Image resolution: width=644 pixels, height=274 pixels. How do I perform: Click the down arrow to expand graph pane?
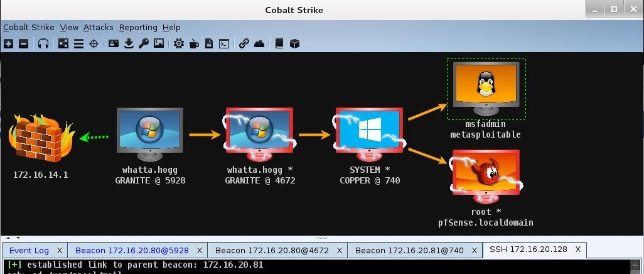tap(17, 238)
